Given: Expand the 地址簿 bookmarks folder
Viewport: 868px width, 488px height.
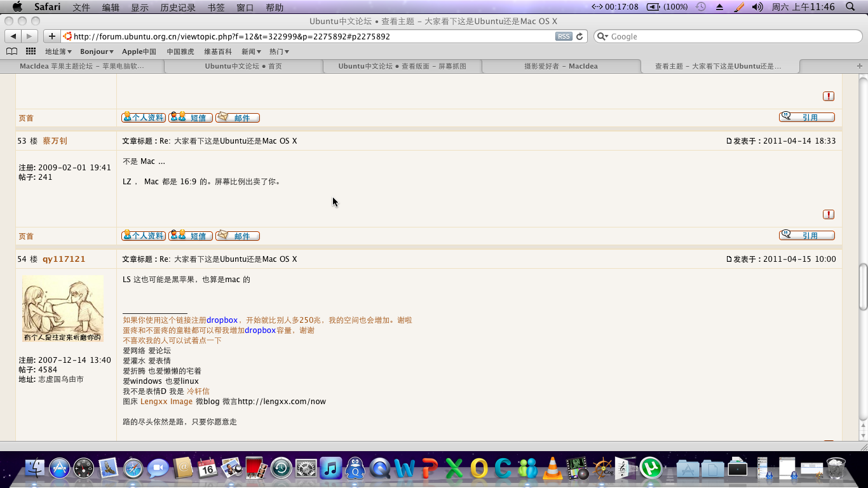Looking at the screenshot, I should [58, 51].
